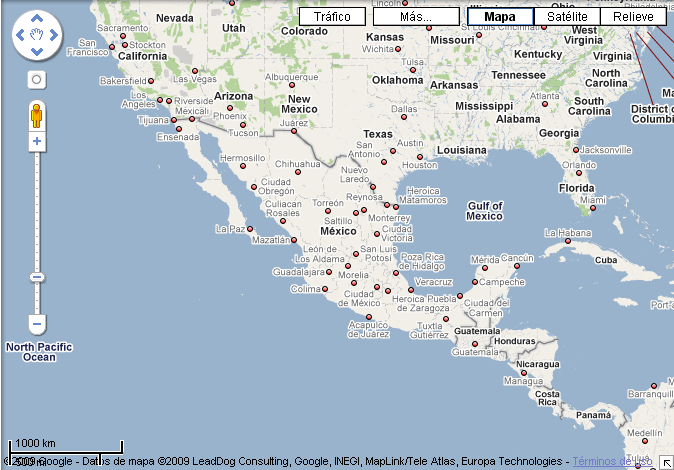Image resolution: width=674 pixels, height=470 pixels.
Task: Switch to Satélite view
Action: pos(566,17)
